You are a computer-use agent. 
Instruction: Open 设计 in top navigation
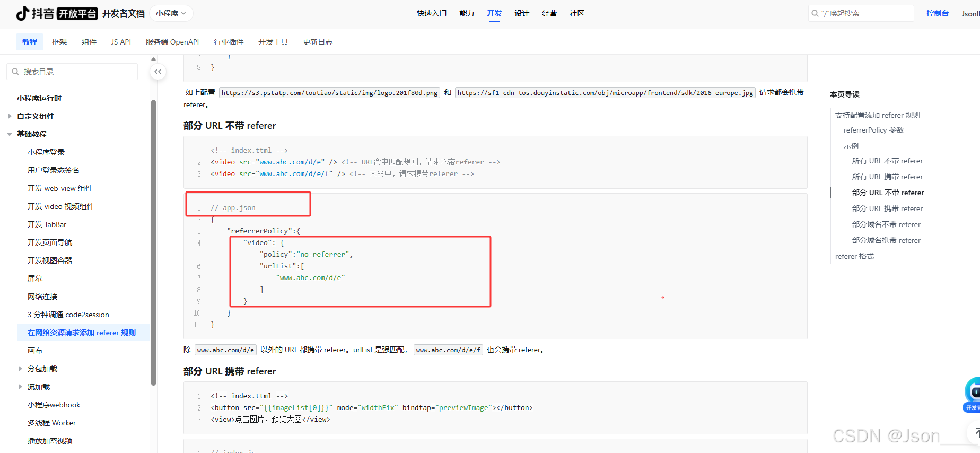pos(522,13)
